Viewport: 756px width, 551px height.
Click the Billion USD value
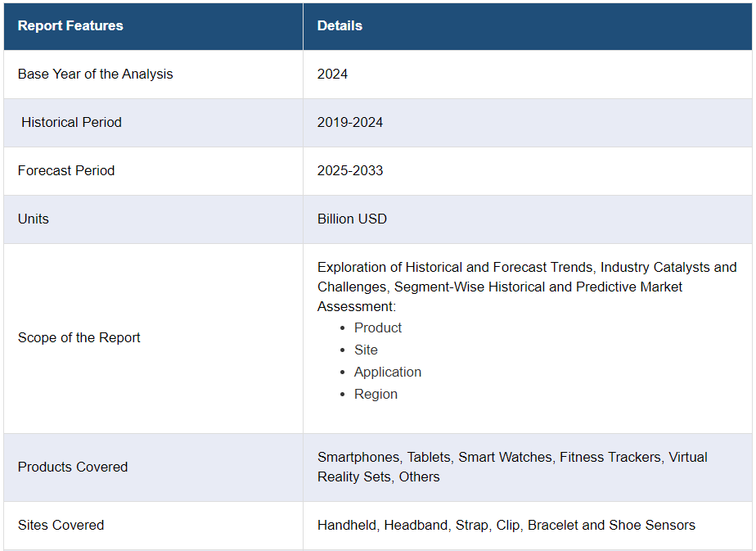pos(352,219)
